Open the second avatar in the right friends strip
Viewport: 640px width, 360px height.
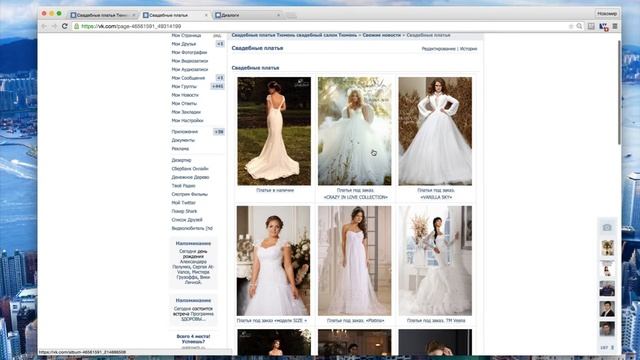pos(607,268)
